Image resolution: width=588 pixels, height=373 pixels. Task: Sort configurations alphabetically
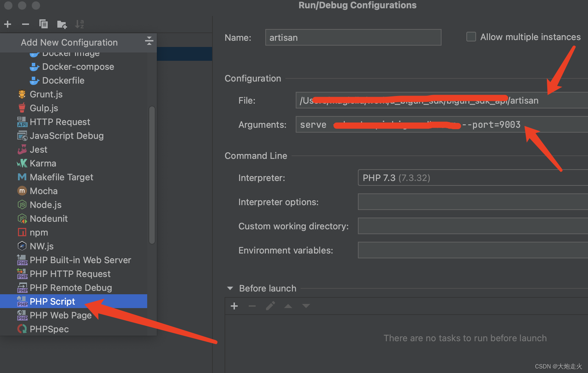click(79, 24)
